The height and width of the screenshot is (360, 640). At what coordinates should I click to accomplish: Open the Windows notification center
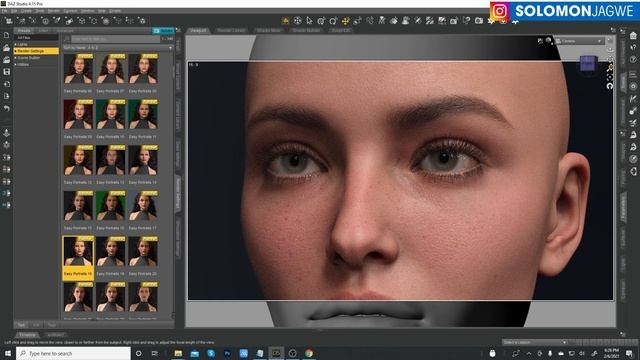coord(629,353)
